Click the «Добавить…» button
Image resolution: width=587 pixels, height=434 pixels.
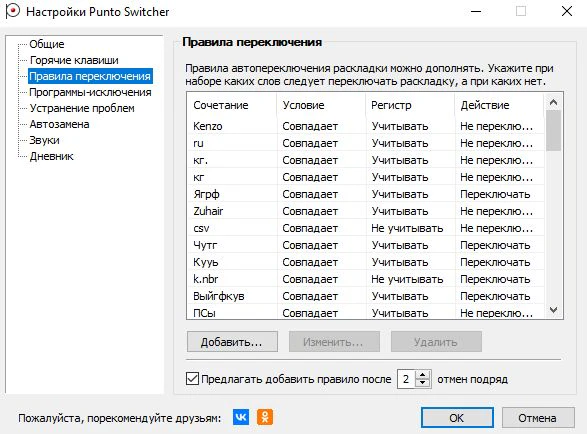[x=232, y=342]
